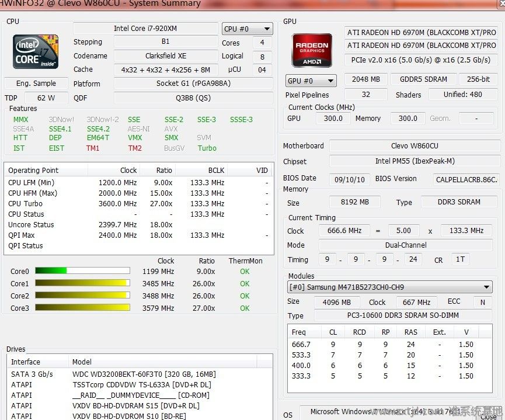This screenshot has height=420, width=505.
Task: Click the B1 stepping value
Action: click(166, 41)
